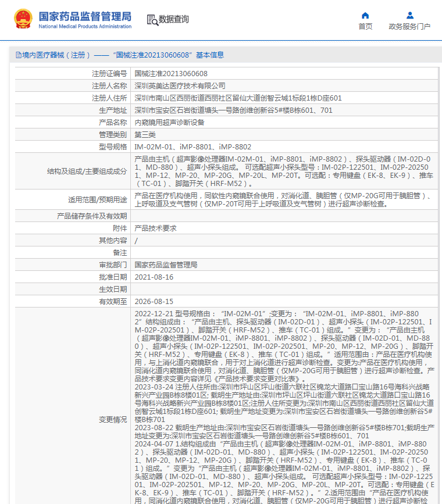Viewport: 442px width, 504px height.
Task: Click the 备注 label
Action: [x=120, y=253]
